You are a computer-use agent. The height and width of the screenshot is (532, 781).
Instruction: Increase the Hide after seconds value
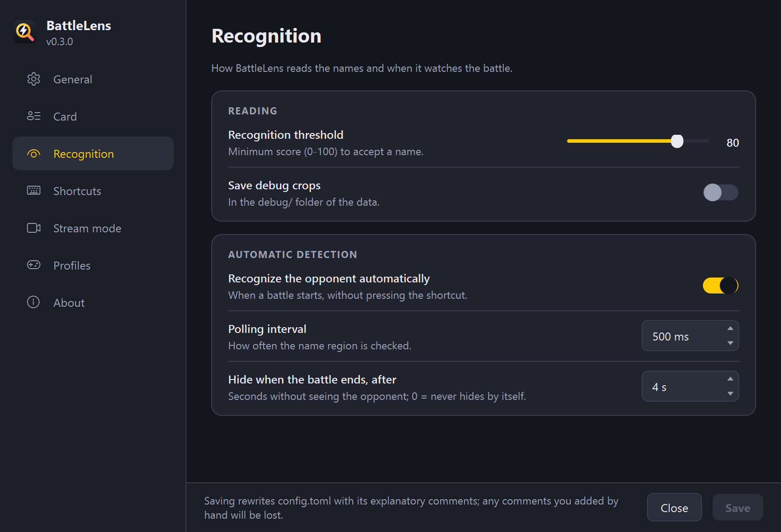[730, 379]
